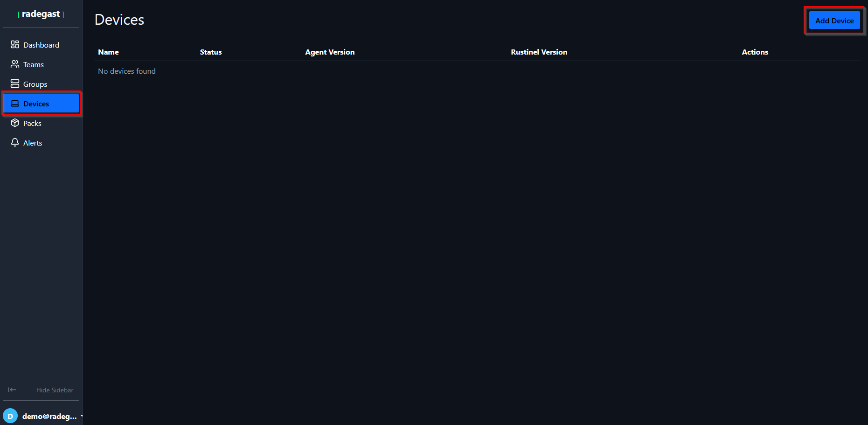
Task: Click the Status column header
Action: (211, 52)
